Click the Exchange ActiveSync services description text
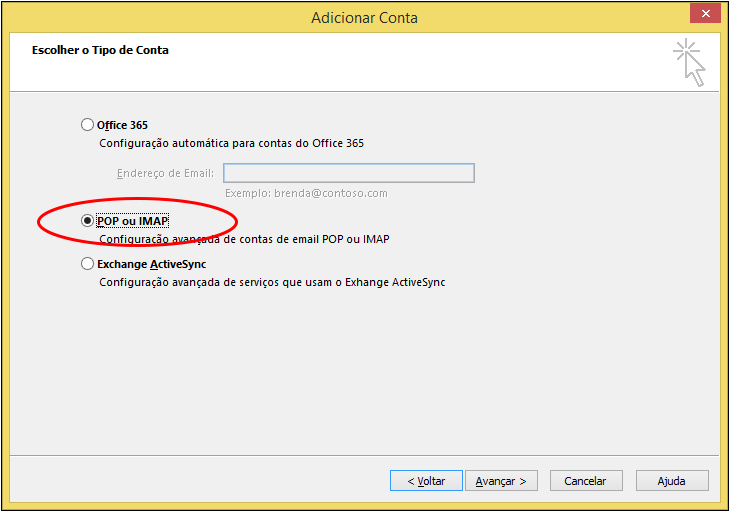The height and width of the screenshot is (513, 729). coord(272,282)
